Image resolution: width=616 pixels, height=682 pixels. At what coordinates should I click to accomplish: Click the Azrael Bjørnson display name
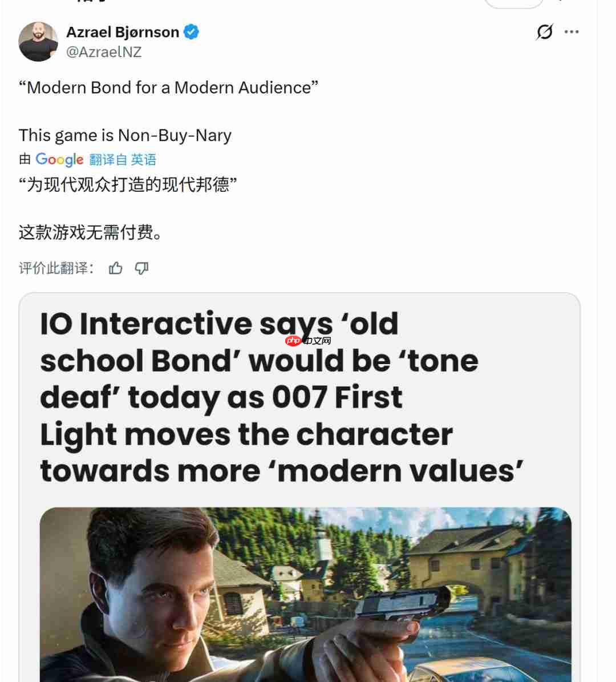click(123, 32)
